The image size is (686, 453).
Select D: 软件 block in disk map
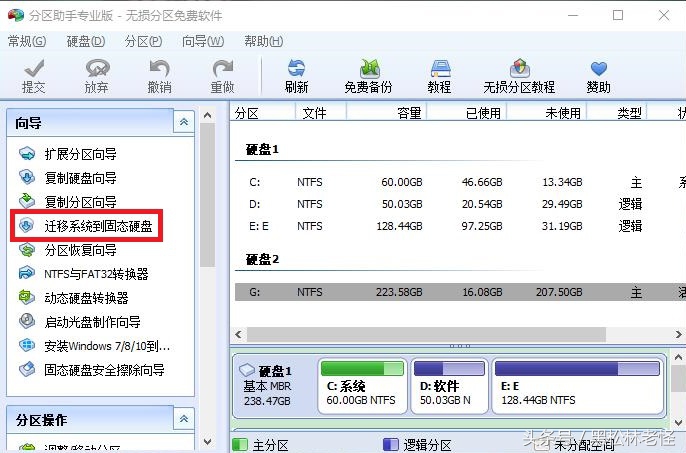449,386
